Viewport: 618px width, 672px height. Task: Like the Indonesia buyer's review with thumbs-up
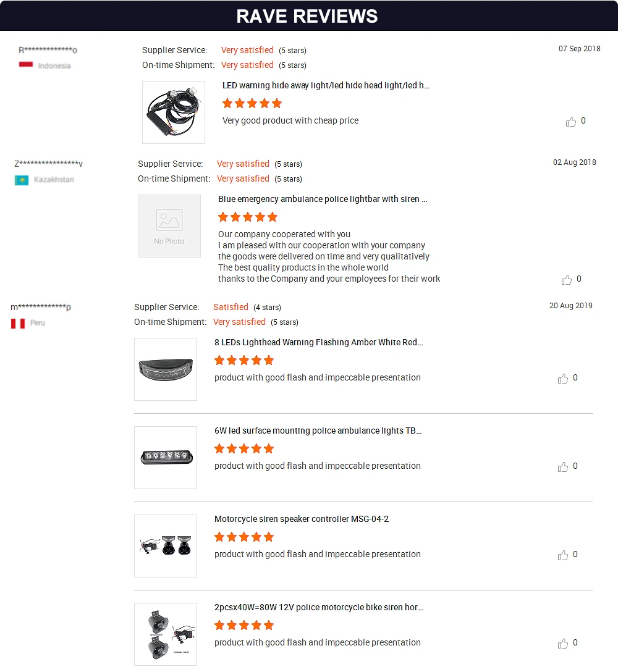(571, 122)
